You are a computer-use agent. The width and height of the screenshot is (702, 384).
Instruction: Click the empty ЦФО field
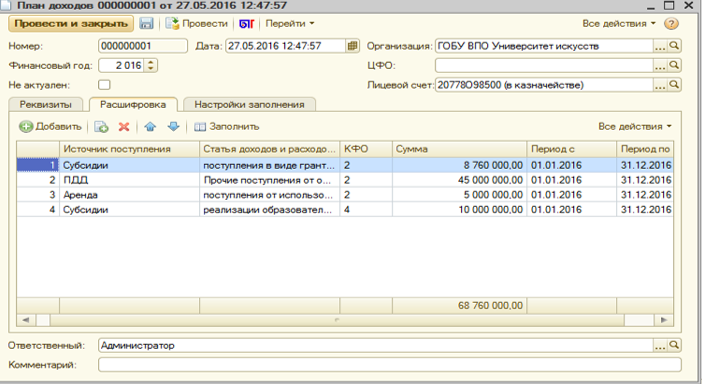(x=544, y=65)
